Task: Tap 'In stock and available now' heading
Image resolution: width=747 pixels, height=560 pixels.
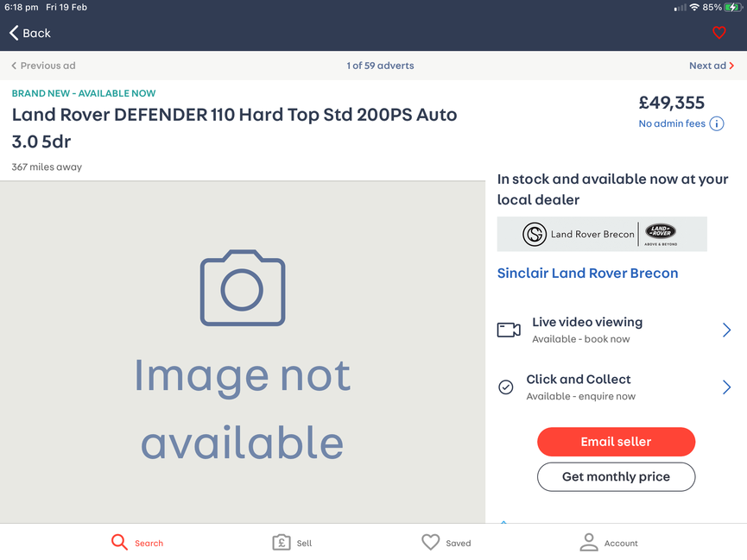Action: pyautogui.click(x=612, y=189)
